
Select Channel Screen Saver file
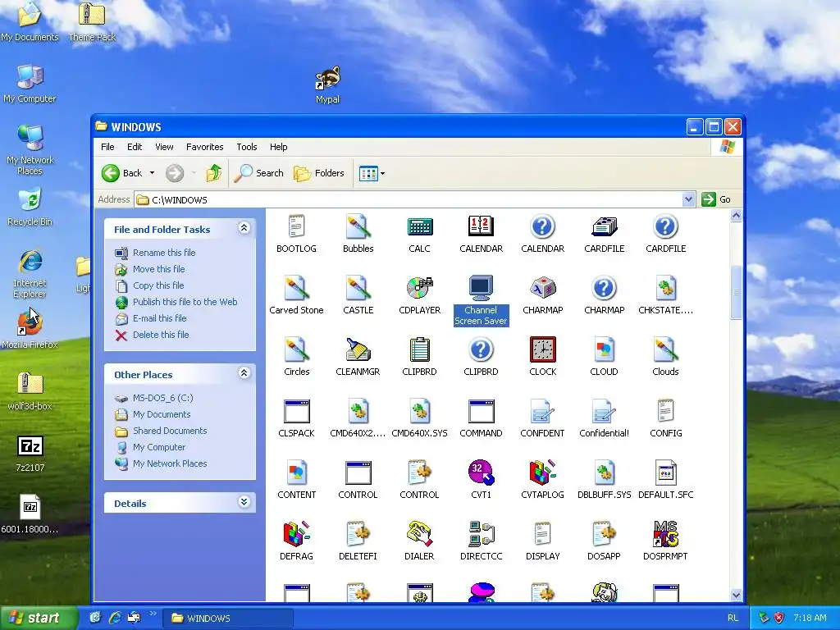(x=481, y=300)
